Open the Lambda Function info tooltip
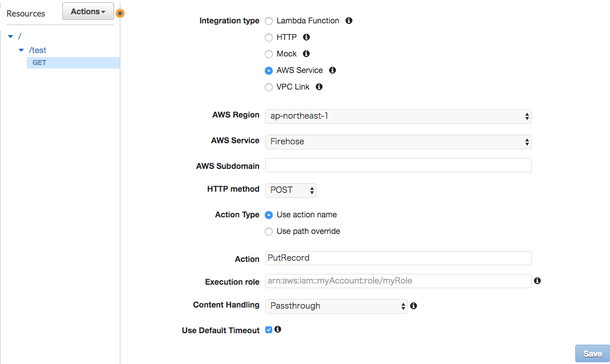Screen dimensions: 610x364 [x=349, y=21]
